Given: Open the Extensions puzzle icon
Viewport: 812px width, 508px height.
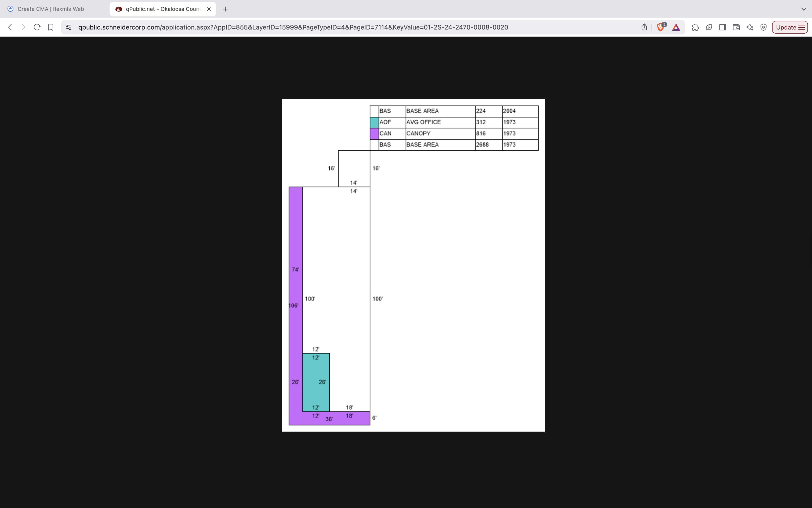Looking at the screenshot, I should 695,27.
